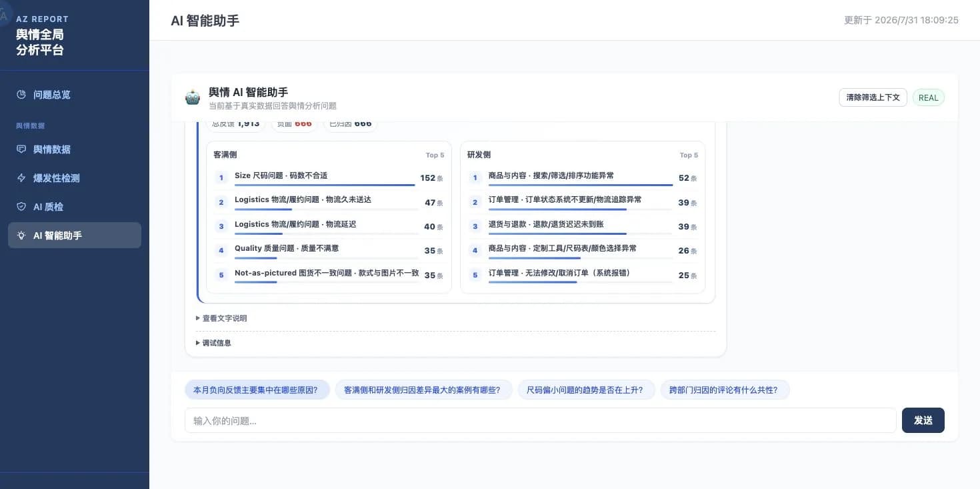Image resolution: width=980 pixels, height=489 pixels.
Task: Click row Size 尺码问题 · 码数不合适
Action: pos(329,178)
